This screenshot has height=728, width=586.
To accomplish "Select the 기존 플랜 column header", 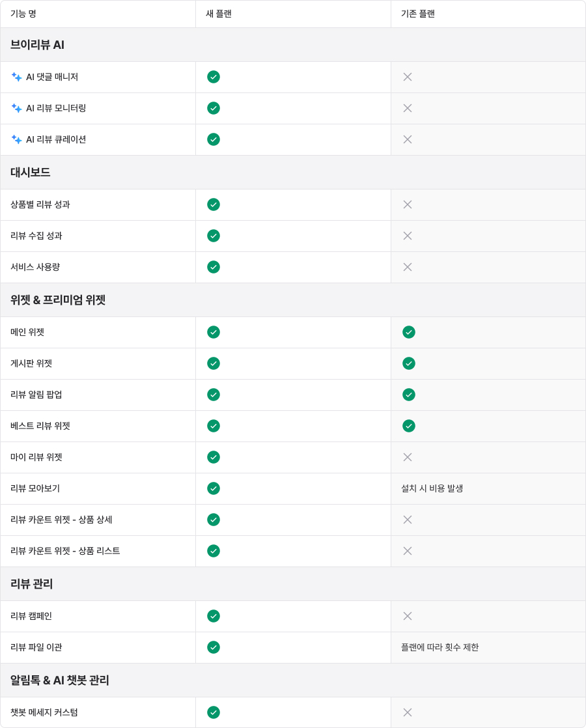I will (x=418, y=14).
